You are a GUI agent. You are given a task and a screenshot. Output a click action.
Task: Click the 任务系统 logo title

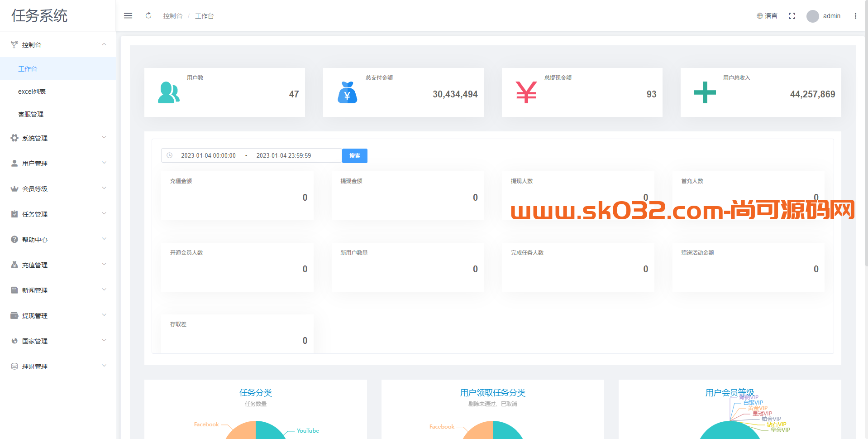pyautogui.click(x=39, y=16)
